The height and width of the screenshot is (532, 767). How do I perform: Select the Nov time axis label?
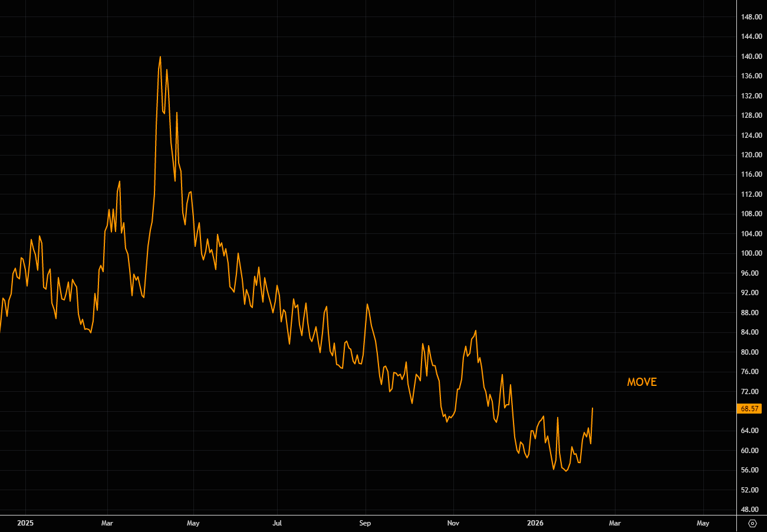pos(453,523)
